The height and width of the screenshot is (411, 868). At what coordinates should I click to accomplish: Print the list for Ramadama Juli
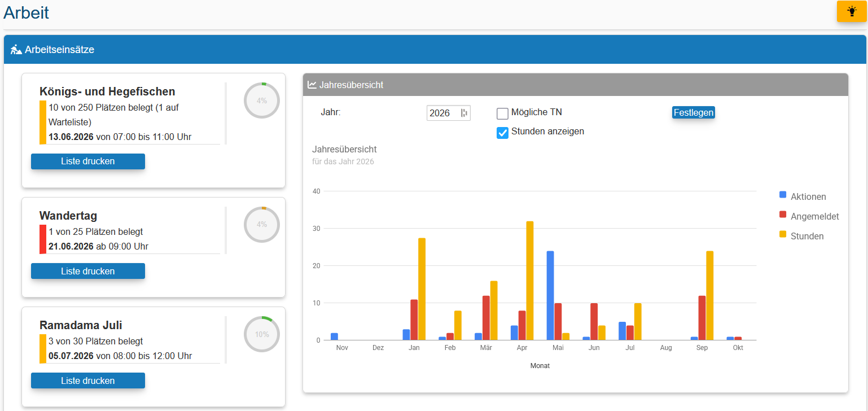tap(88, 381)
